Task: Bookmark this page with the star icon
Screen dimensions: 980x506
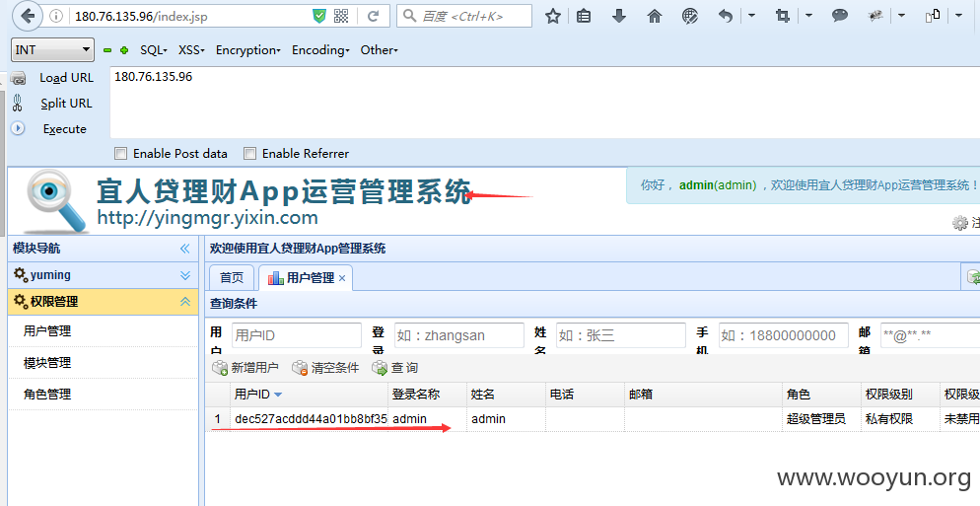Action: [552, 16]
